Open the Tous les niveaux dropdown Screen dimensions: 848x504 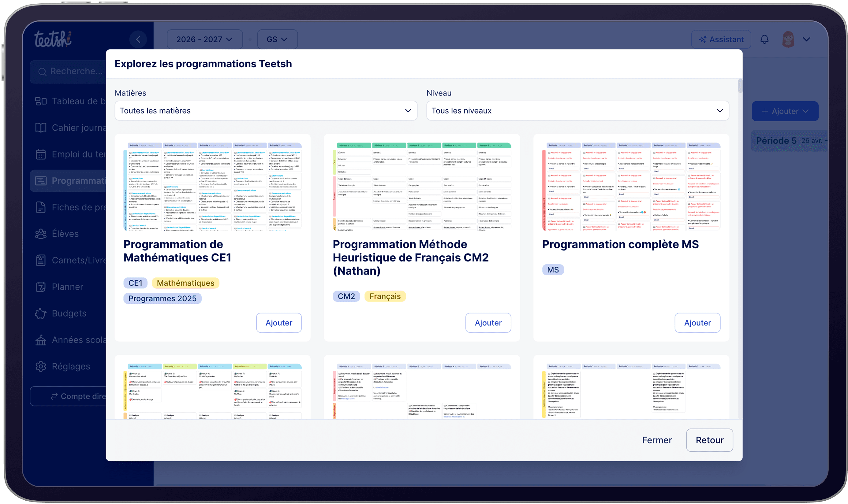577,111
